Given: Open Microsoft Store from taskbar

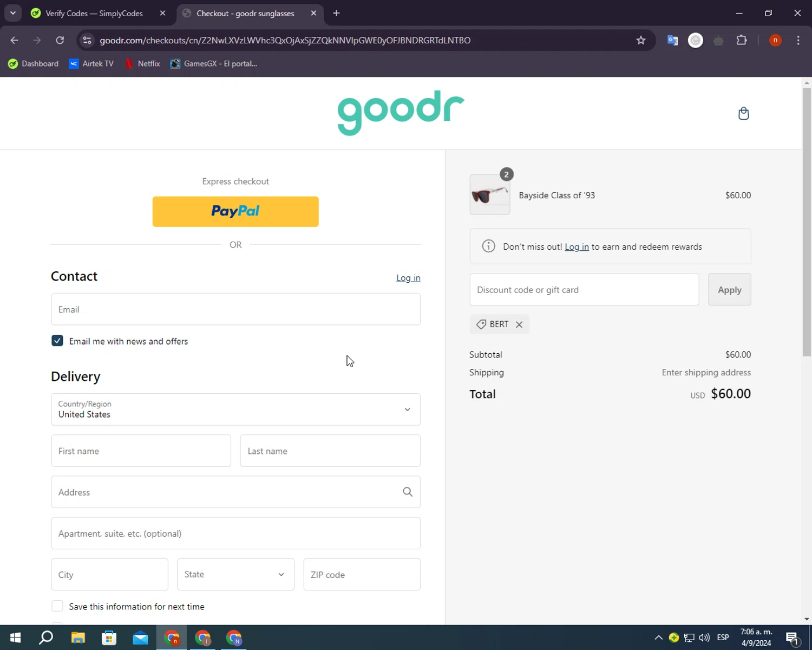Looking at the screenshot, I should pos(109,638).
